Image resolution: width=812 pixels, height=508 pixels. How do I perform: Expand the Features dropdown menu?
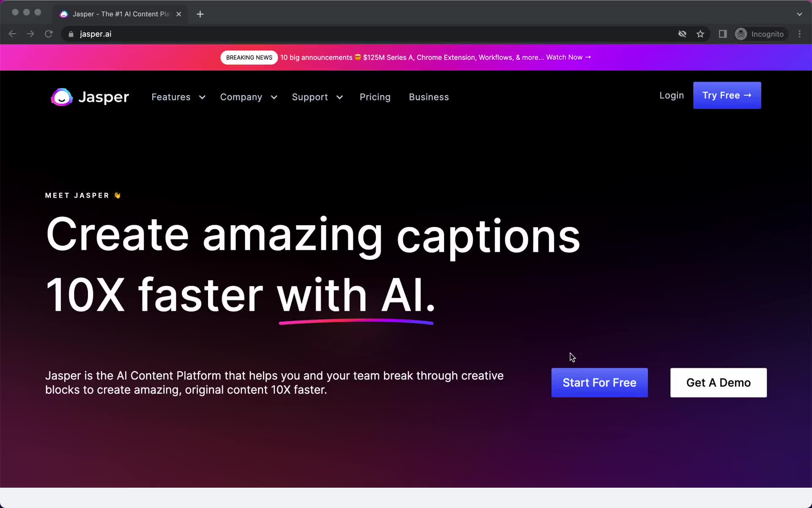tap(178, 97)
